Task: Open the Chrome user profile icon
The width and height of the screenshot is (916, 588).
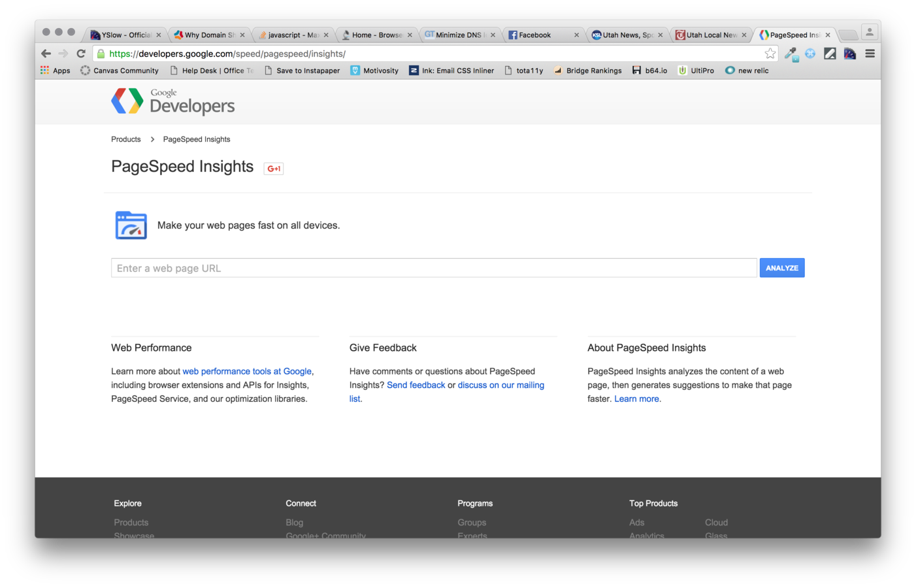Action: click(x=869, y=31)
